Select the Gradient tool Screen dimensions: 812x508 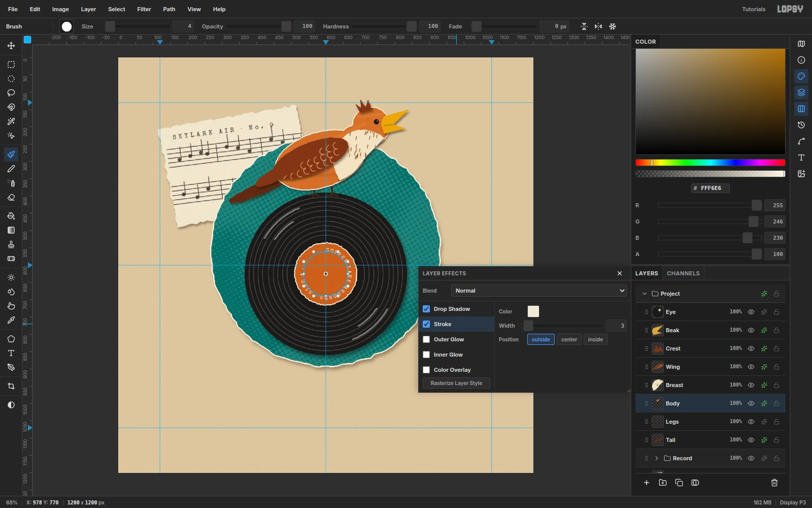[11, 230]
